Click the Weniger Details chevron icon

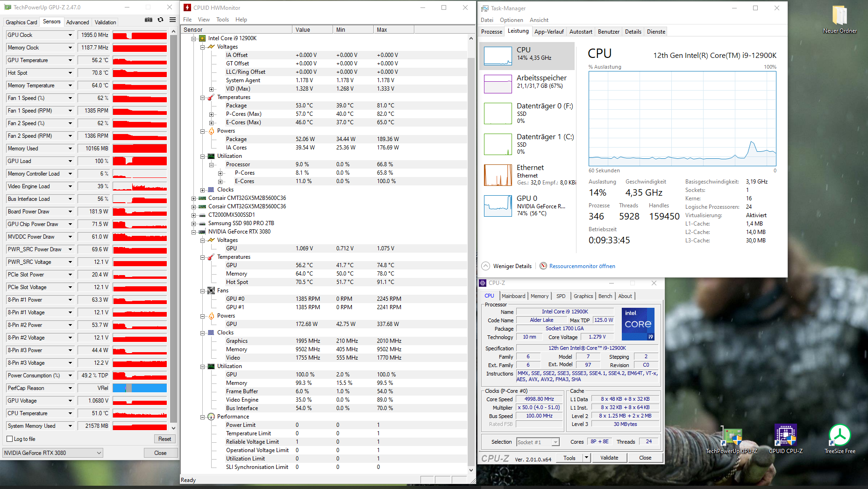(x=486, y=266)
